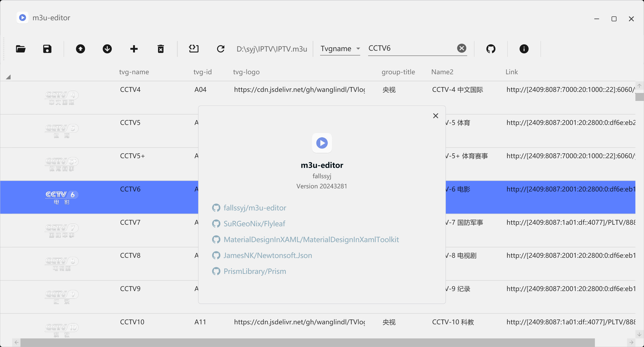Show application info panel

pyautogui.click(x=524, y=49)
